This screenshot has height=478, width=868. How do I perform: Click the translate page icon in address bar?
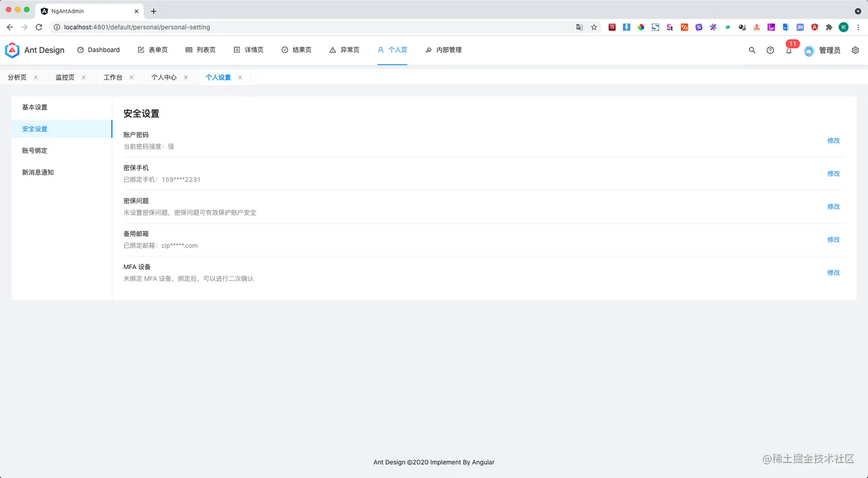point(579,27)
